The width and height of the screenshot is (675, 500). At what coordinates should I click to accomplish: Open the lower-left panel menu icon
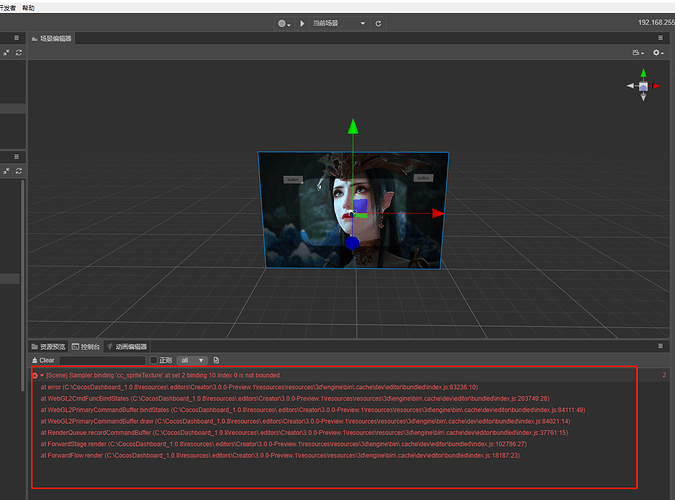(x=16, y=156)
